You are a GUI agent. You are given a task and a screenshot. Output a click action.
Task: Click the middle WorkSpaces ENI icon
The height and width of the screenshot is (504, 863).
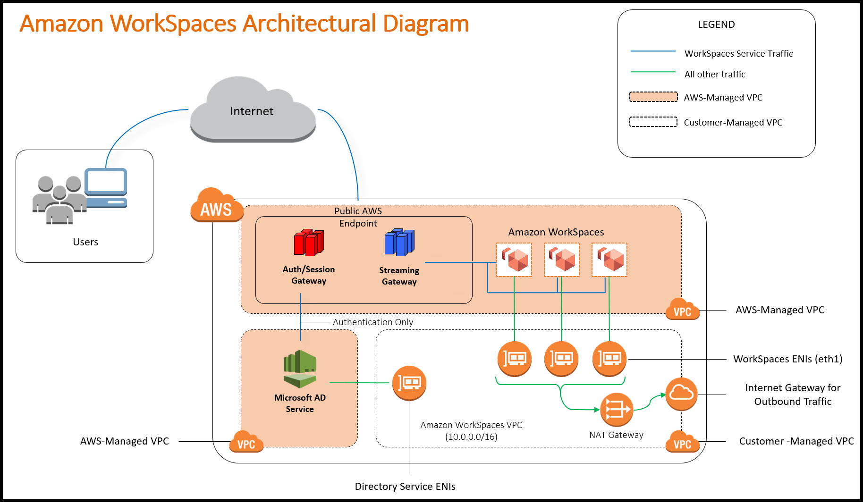pos(561,359)
